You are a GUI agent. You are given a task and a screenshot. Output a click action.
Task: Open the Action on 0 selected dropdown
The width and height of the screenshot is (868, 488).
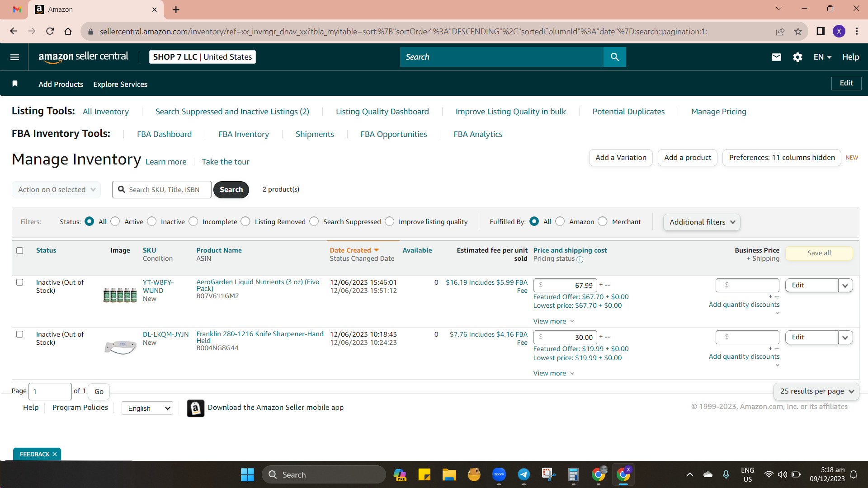click(x=57, y=190)
